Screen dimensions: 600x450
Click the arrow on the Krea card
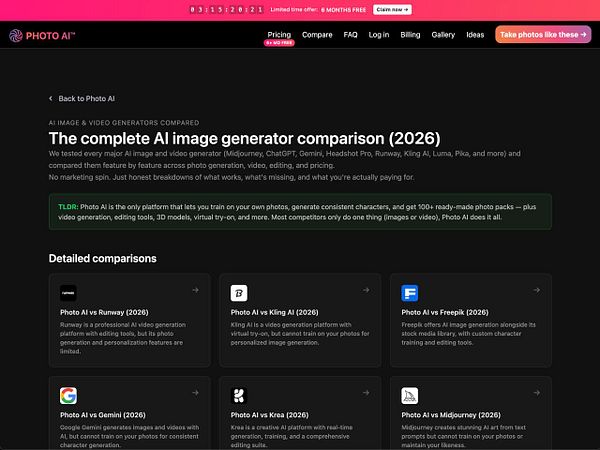(x=366, y=393)
